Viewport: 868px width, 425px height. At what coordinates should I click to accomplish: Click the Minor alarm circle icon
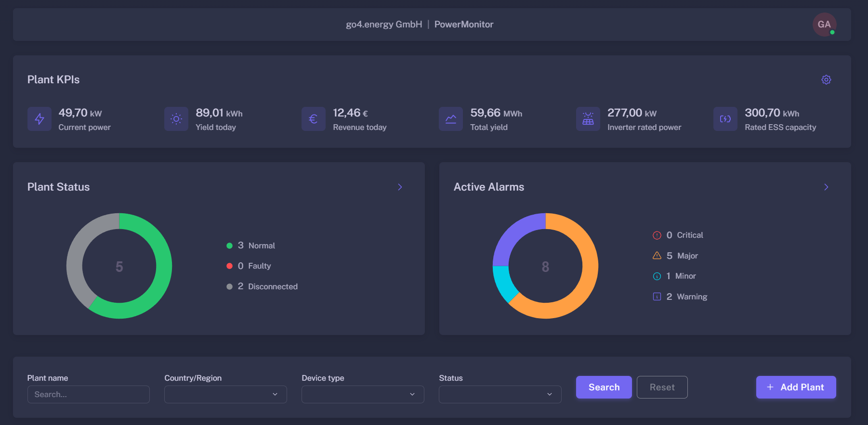tap(657, 276)
